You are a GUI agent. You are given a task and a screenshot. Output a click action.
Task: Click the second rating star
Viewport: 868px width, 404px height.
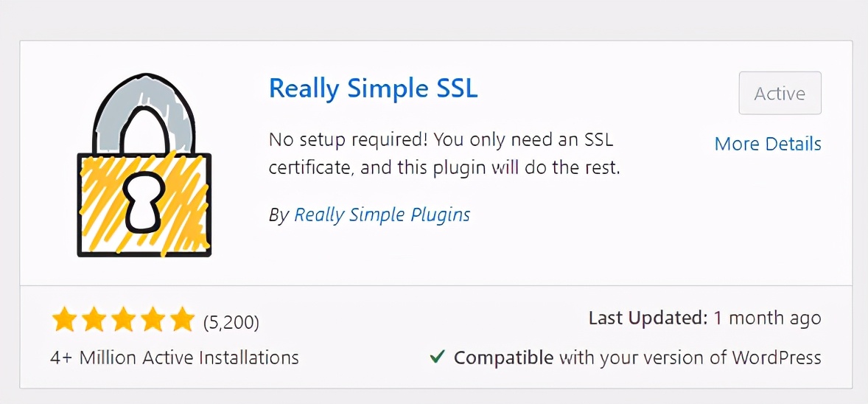[94, 321]
